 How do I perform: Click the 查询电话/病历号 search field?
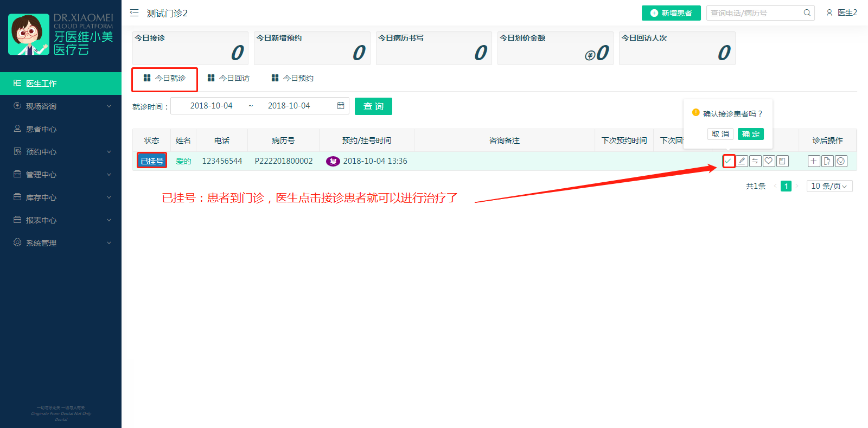coord(754,13)
